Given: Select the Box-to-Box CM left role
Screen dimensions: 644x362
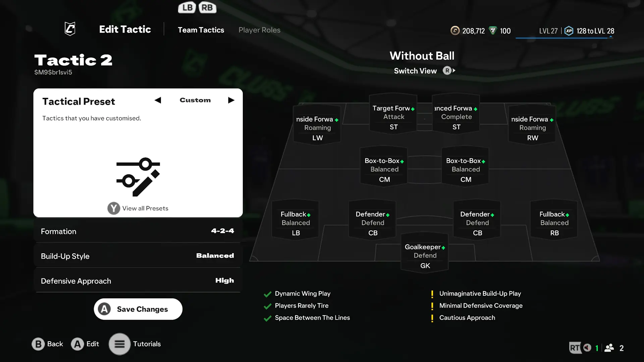Looking at the screenshot, I should pyautogui.click(x=384, y=169).
